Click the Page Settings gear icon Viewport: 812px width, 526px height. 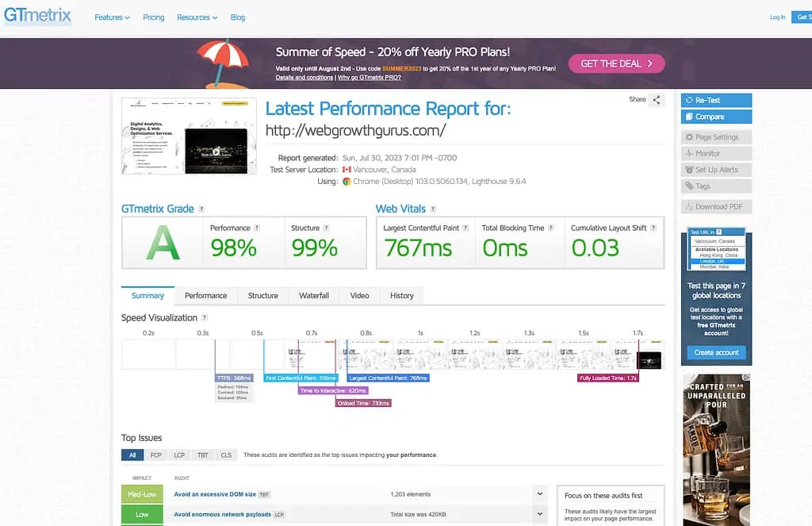click(690, 136)
